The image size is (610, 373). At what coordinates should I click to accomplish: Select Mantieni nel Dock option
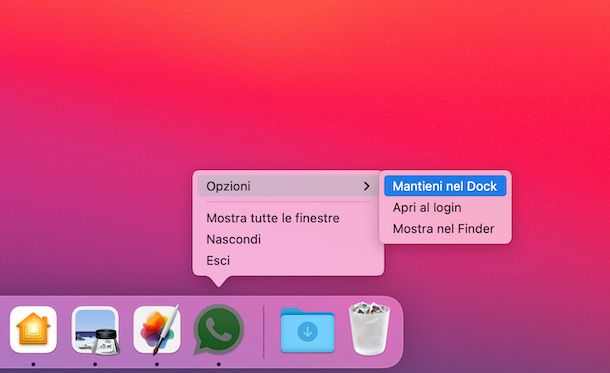[x=445, y=186]
